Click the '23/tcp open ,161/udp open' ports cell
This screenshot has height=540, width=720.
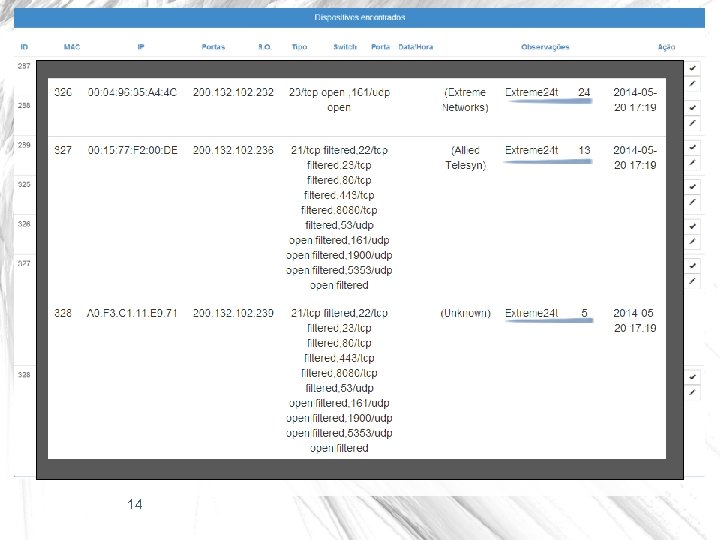coord(339,100)
